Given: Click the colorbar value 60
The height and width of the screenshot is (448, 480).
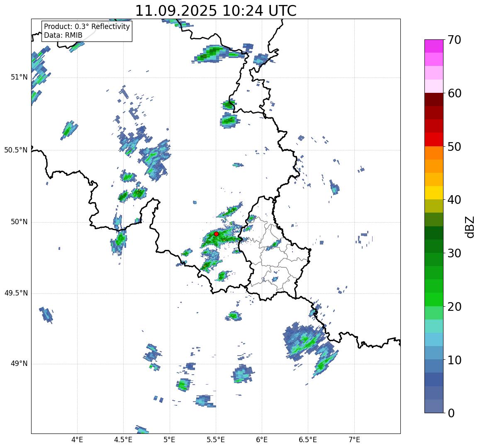Looking at the screenshot, I should (454, 93).
